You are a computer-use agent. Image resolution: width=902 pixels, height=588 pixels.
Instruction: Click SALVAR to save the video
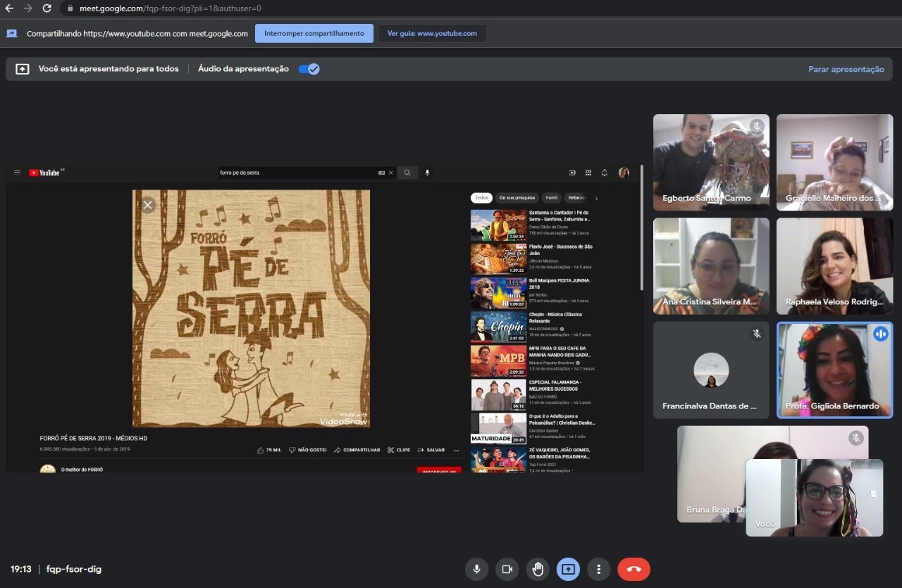[431, 450]
